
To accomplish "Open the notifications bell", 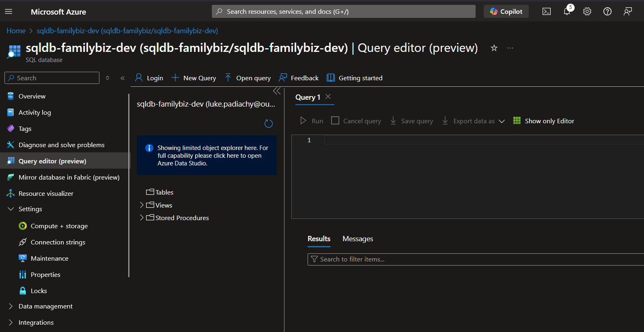I will 567,12.
